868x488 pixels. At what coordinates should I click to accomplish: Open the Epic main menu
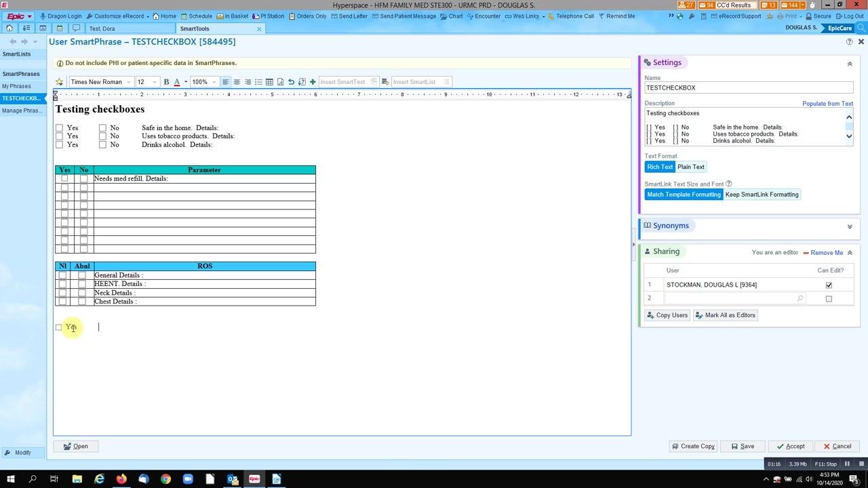tap(18, 16)
